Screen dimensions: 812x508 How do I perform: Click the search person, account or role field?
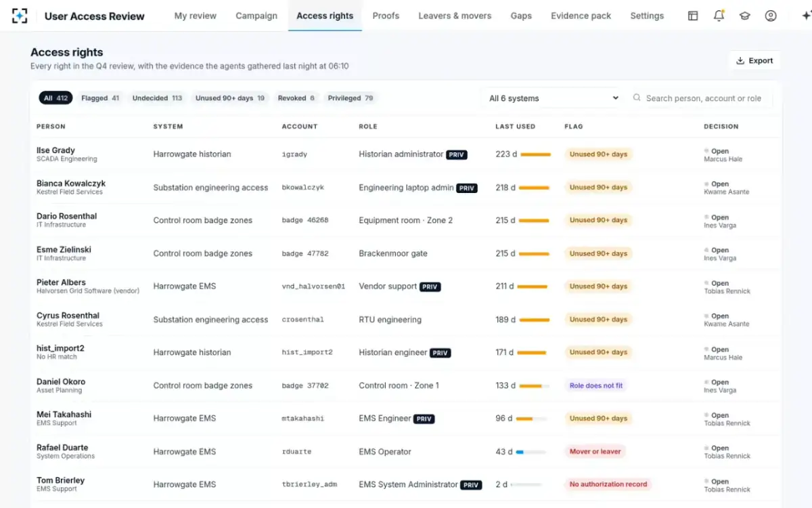click(701, 98)
